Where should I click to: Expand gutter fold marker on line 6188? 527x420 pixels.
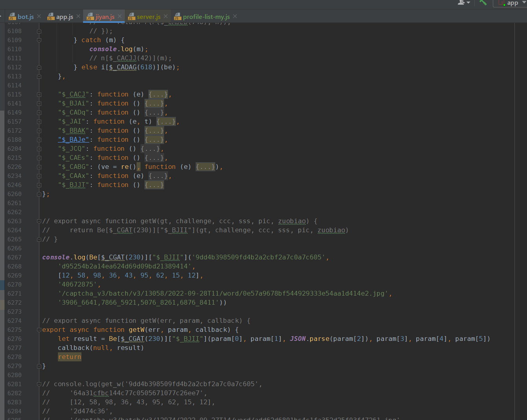pyautogui.click(x=39, y=140)
